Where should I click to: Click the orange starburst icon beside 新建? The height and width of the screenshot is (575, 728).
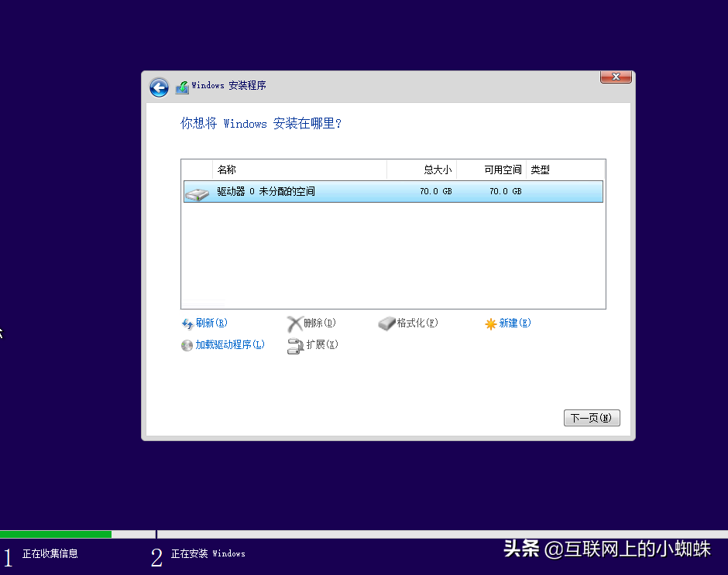(x=490, y=324)
